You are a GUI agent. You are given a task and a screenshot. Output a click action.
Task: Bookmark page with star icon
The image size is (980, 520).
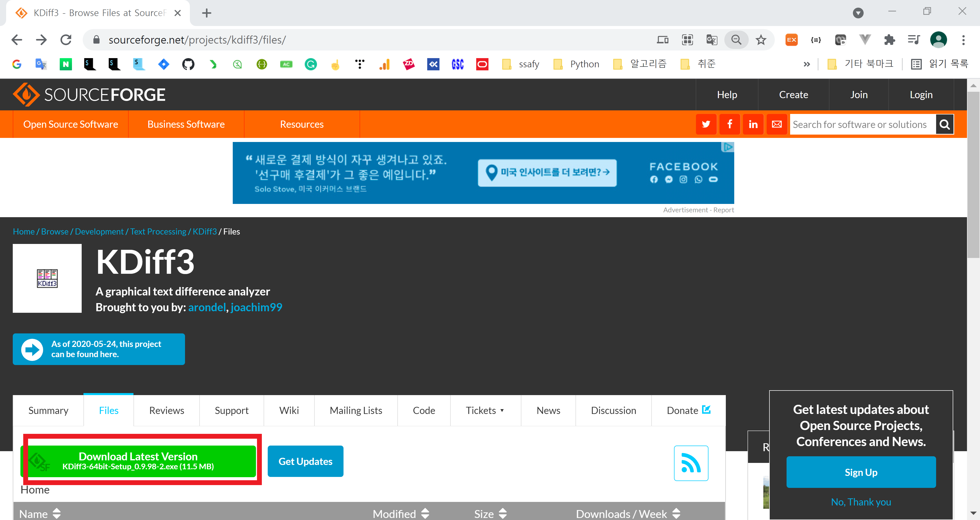tap(761, 40)
